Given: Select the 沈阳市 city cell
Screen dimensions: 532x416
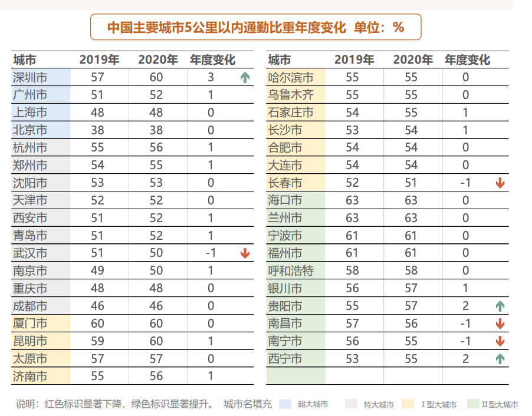Looking at the screenshot, I should (41, 183).
